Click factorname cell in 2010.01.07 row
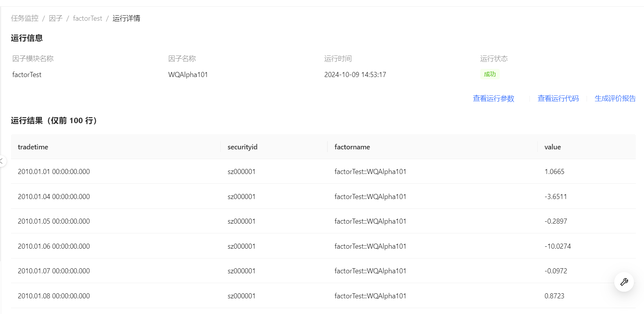 tap(370, 271)
